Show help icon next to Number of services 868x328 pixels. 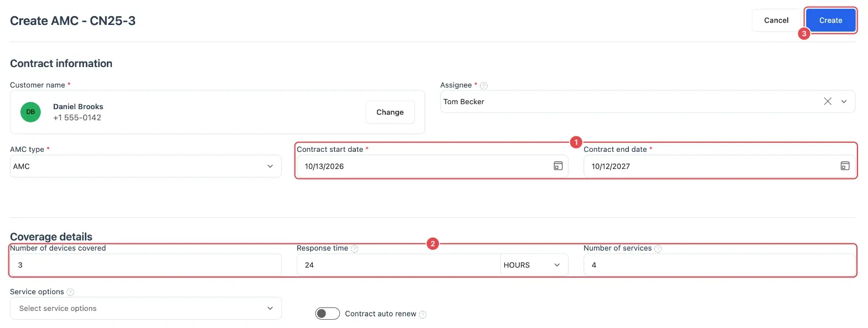[658, 249]
